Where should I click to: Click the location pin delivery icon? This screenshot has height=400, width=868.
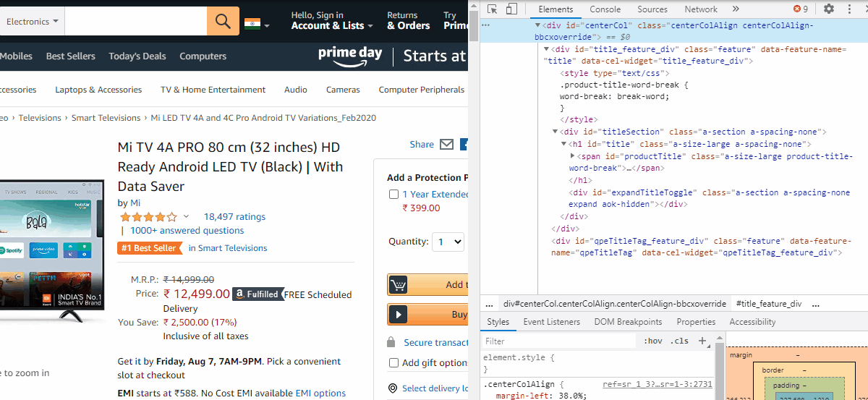point(393,388)
